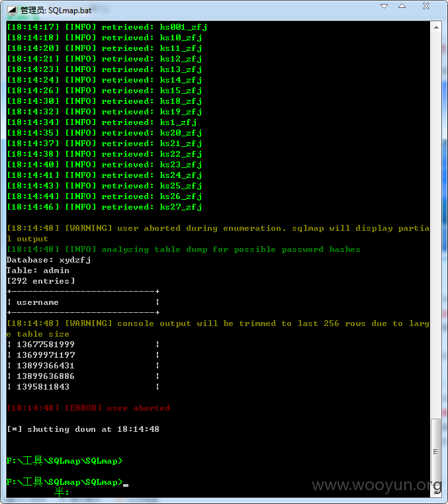Click the line retrieved: ks21_zfj
448x504 pixels.
coord(104,144)
